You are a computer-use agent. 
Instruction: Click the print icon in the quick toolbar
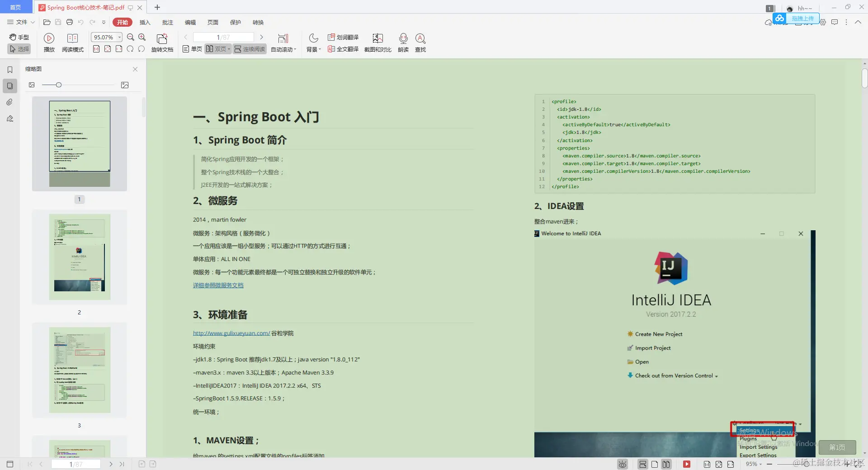tap(69, 22)
